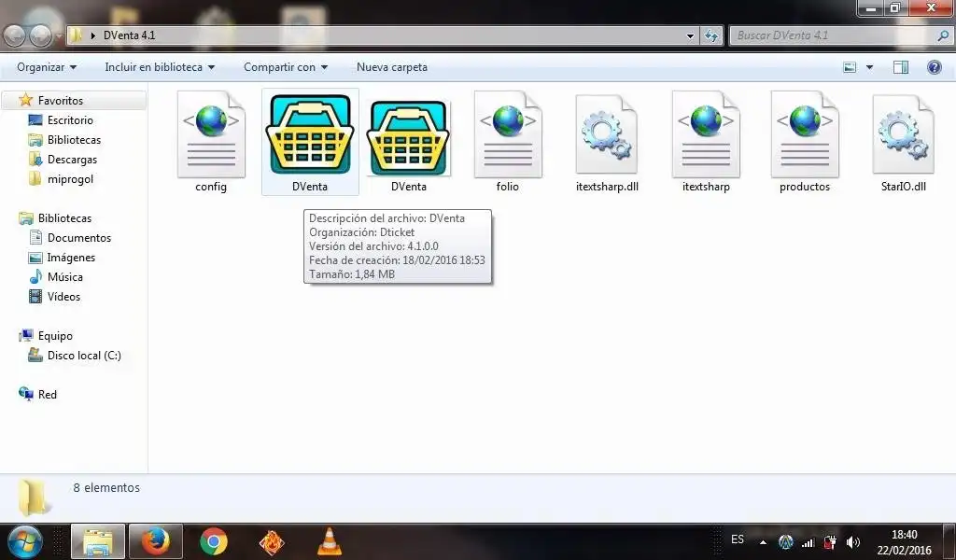
Task: Select the folio file icon
Action: pyautogui.click(x=507, y=134)
